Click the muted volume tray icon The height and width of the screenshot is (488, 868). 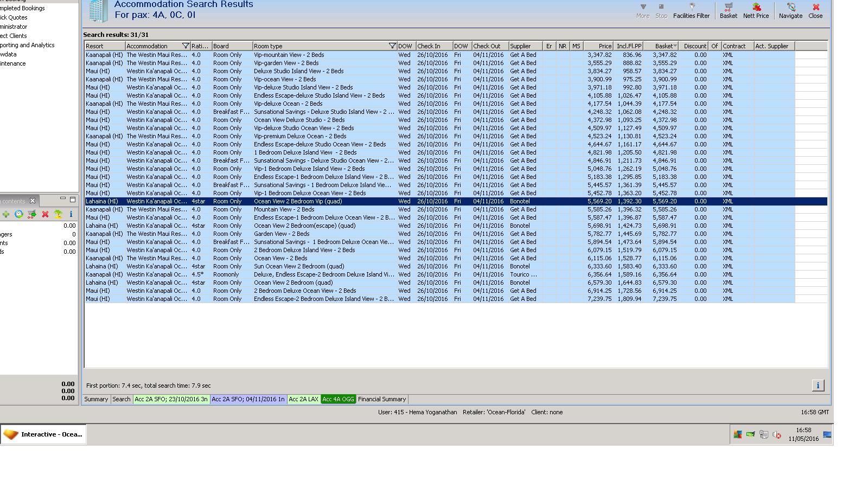click(x=777, y=434)
